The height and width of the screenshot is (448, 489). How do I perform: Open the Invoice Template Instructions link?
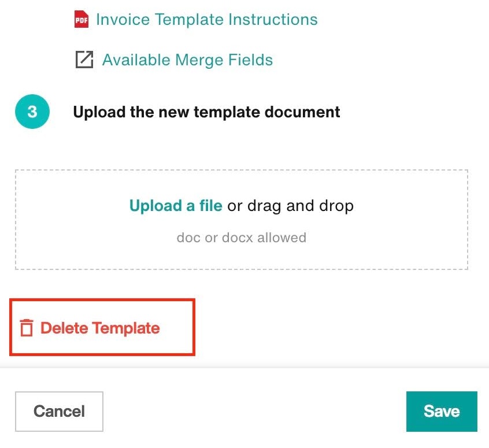point(207,19)
